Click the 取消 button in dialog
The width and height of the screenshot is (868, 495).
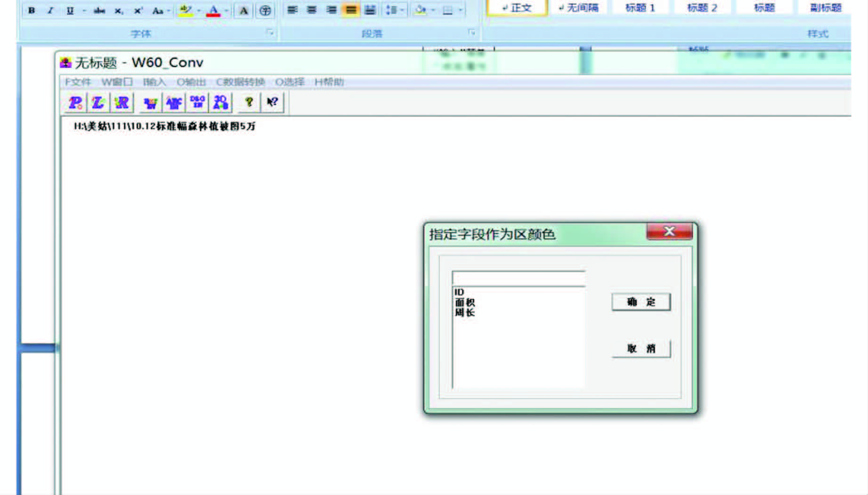(641, 349)
